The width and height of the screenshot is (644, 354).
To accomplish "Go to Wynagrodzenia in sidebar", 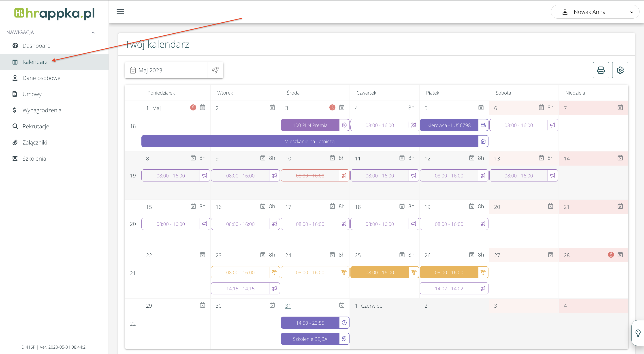I will 42,110.
